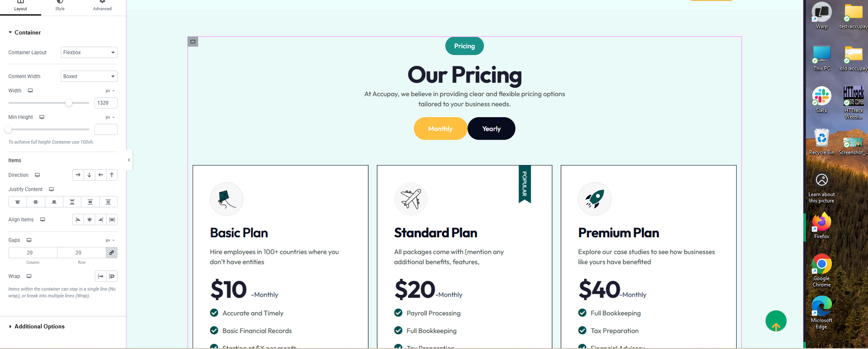Open Firefox from the desktop
The height and width of the screenshot is (349, 868).
tap(821, 225)
